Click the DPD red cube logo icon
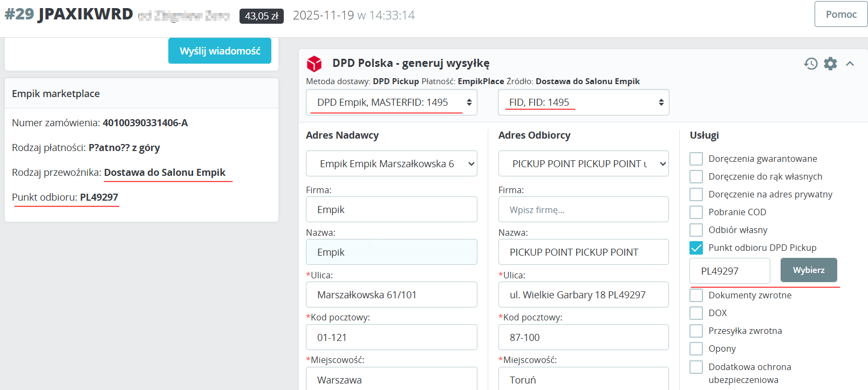Screen dimensions: 868x390 pos(314,64)
